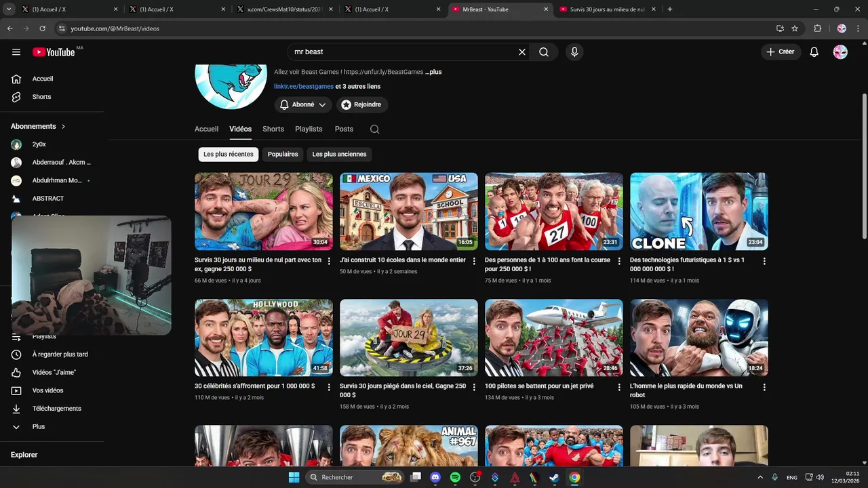Open options for 'J'ai construit 10 écoles' video
The width and height of the screenshot is (868, 488).
(474, 261)
